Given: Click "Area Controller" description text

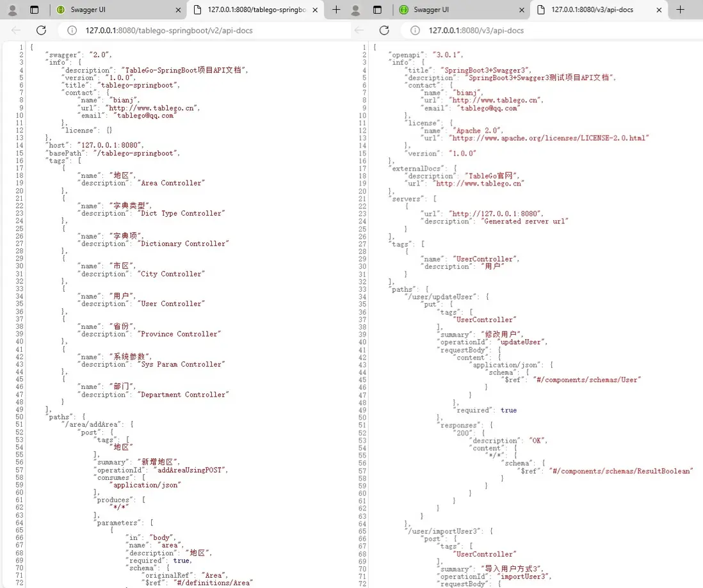Looking at the screenshot, I should 171,183.
